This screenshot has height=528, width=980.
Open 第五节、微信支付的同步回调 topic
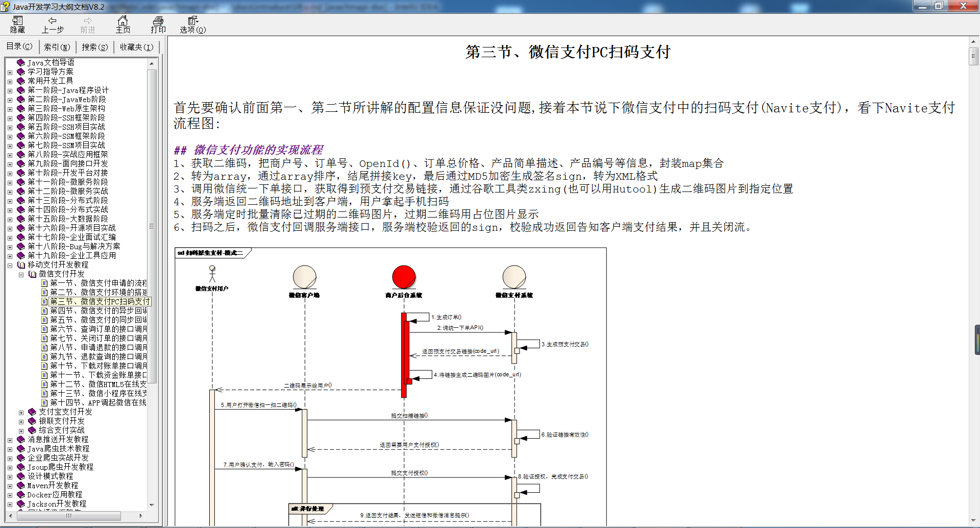coord(99,320)
